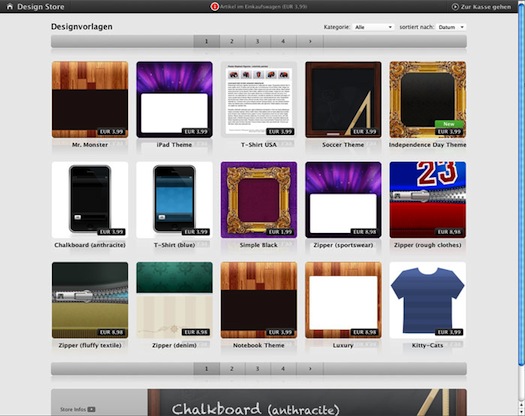Click Zur Kasse gehen checkout link
Screen dimensions: 525x416
coord(486,7)
